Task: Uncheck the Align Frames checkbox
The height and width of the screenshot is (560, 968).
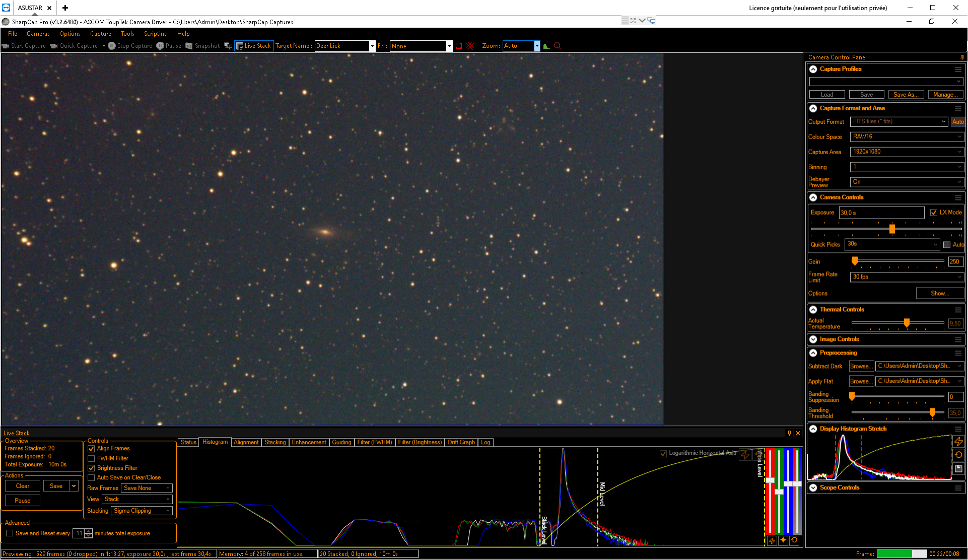Action: tap(91, 449)
